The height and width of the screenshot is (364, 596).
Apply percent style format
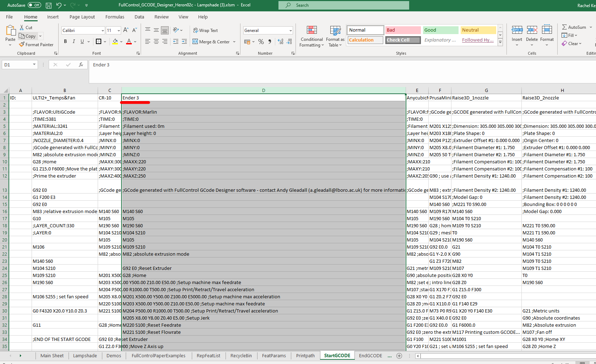261,42
